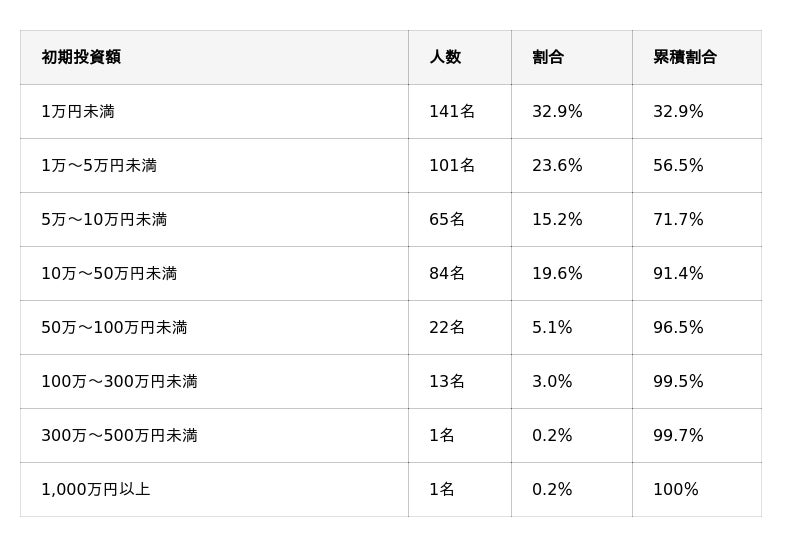The image size is (800, 547).
Task: Click the 累積割合 column header
Action: [685, 57]
